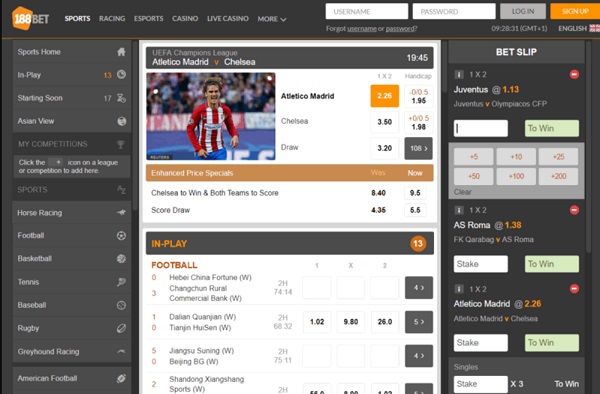Click the SIGN UP button
The height and width of the screenshot is (394, 600).
point(575,11)
